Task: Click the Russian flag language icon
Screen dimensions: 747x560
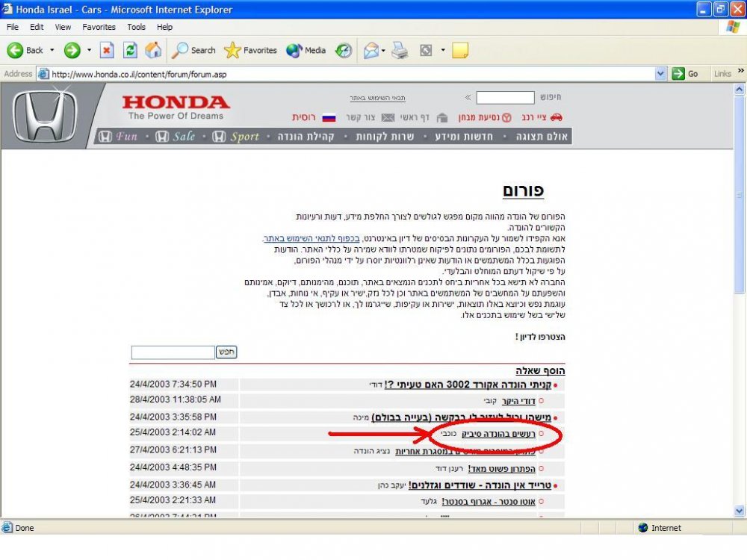Action: click(329, 118)
